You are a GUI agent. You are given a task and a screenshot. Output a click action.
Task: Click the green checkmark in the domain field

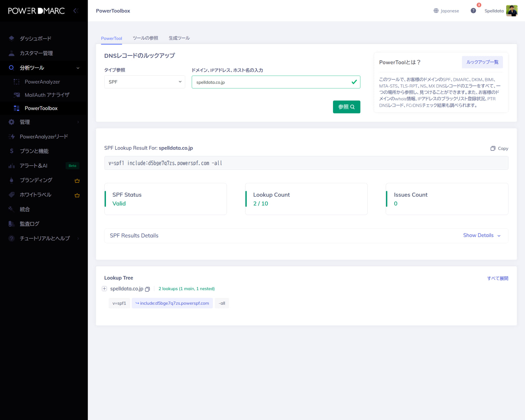[x=354, y=82]
